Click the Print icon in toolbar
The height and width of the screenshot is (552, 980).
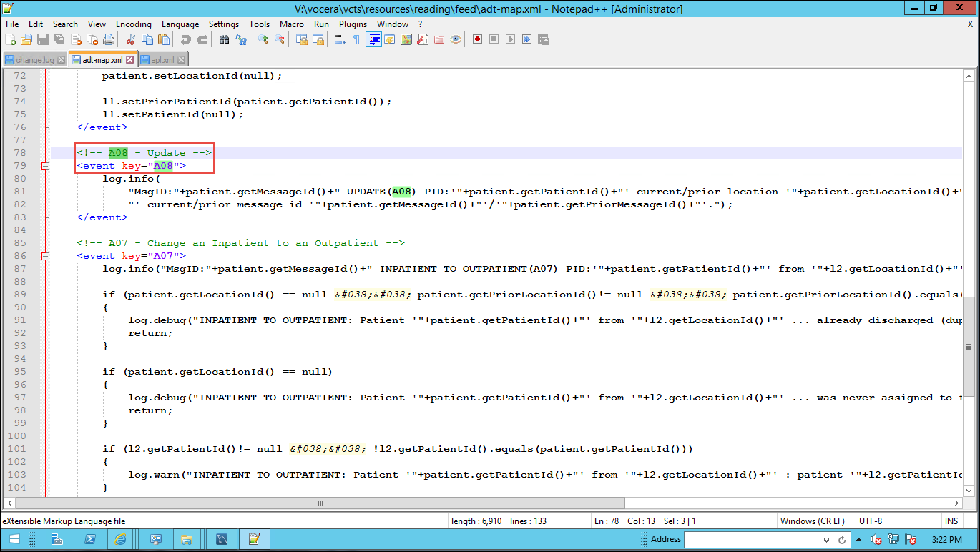tap(109, 39)
